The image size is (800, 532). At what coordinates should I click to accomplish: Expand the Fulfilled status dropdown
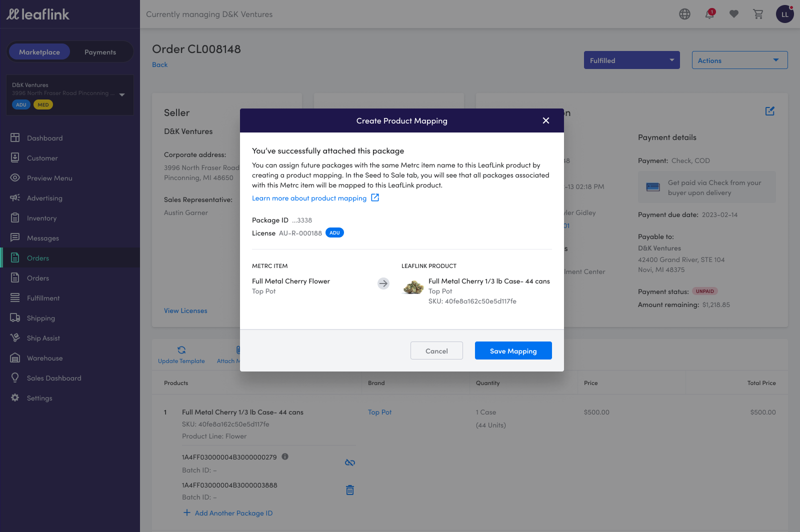coord(631,60)
